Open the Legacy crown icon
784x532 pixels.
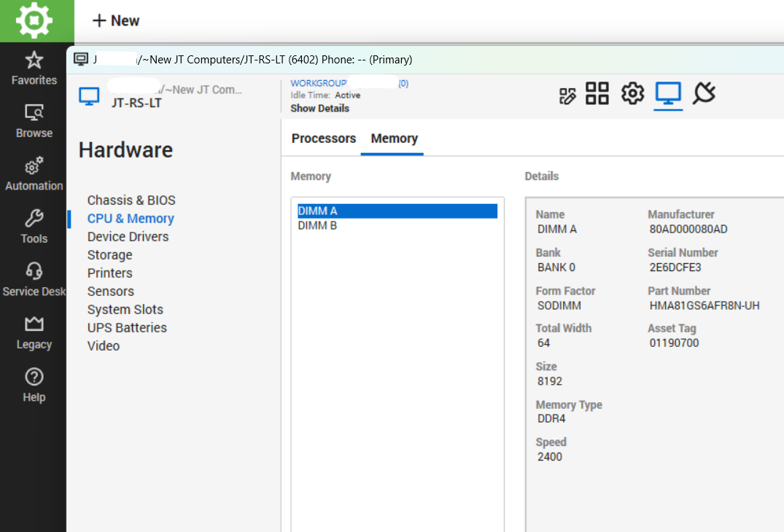34,332
